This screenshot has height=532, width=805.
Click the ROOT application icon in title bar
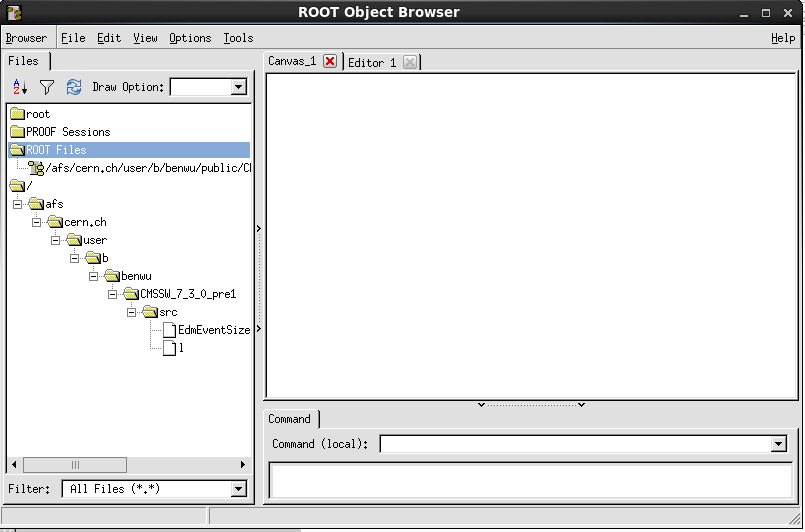click(x=14, y=12)
